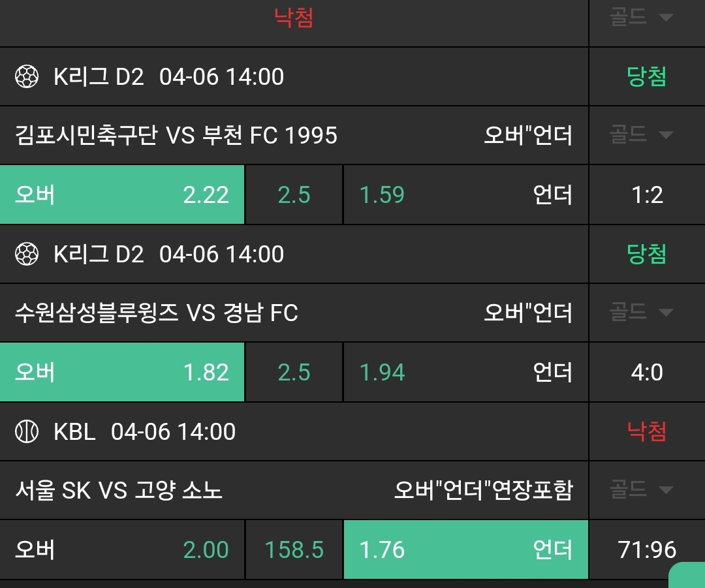Select 언더 1.94 for 수원삼성 vs 경남
This screenshot has width=705, height=588.
click(465, 372)
